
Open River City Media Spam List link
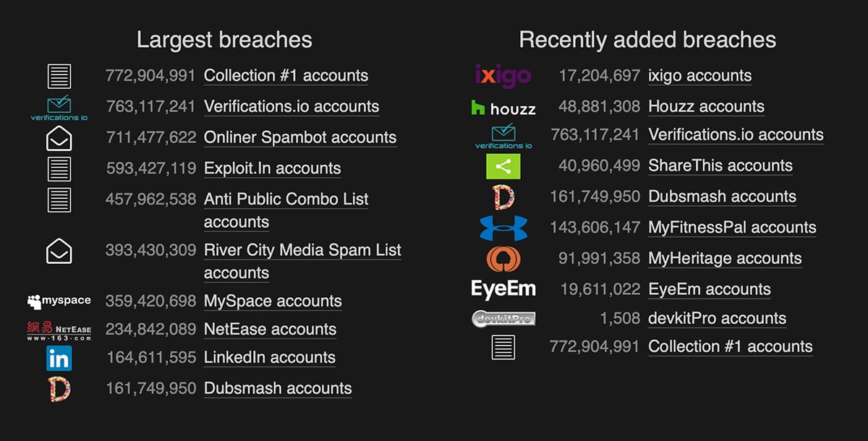[302, 250]
